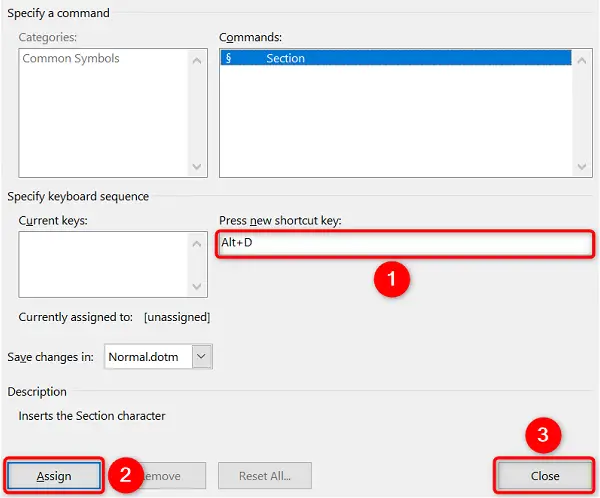Click Commands list scroll down arrow
The width and height of the screenshot is (600, 498).
pos(582,167)
